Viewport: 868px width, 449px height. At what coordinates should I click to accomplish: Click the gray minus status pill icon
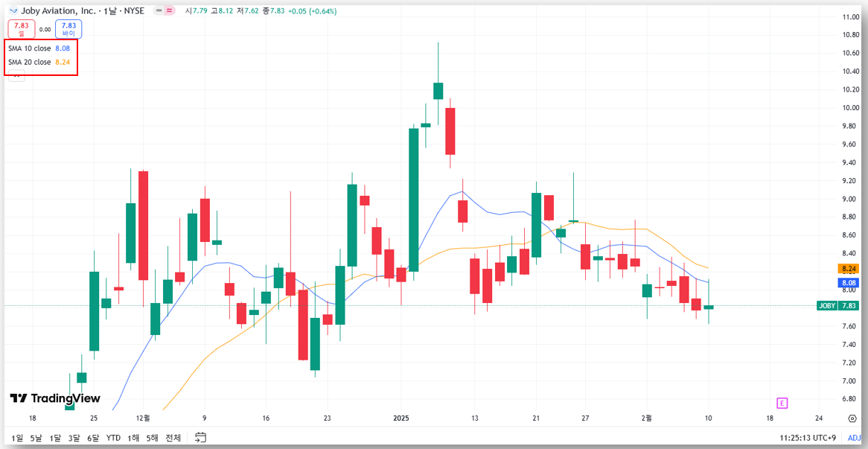(159, 11)
